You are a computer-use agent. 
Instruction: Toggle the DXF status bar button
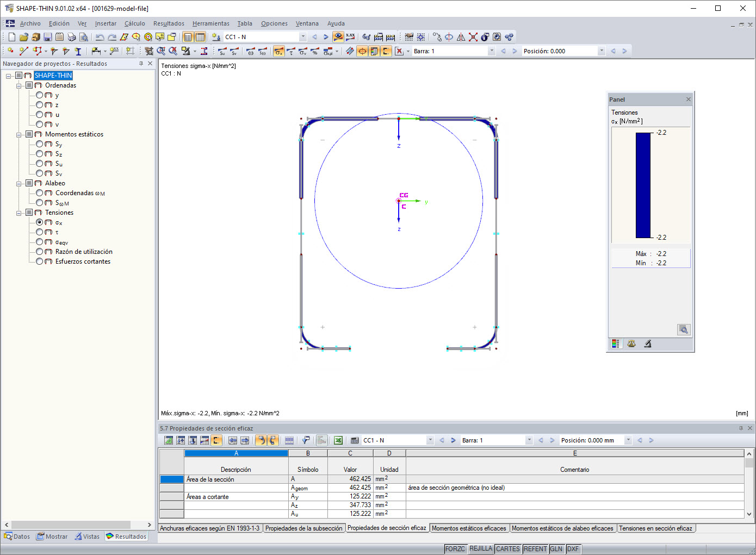[x=573, y=549]
